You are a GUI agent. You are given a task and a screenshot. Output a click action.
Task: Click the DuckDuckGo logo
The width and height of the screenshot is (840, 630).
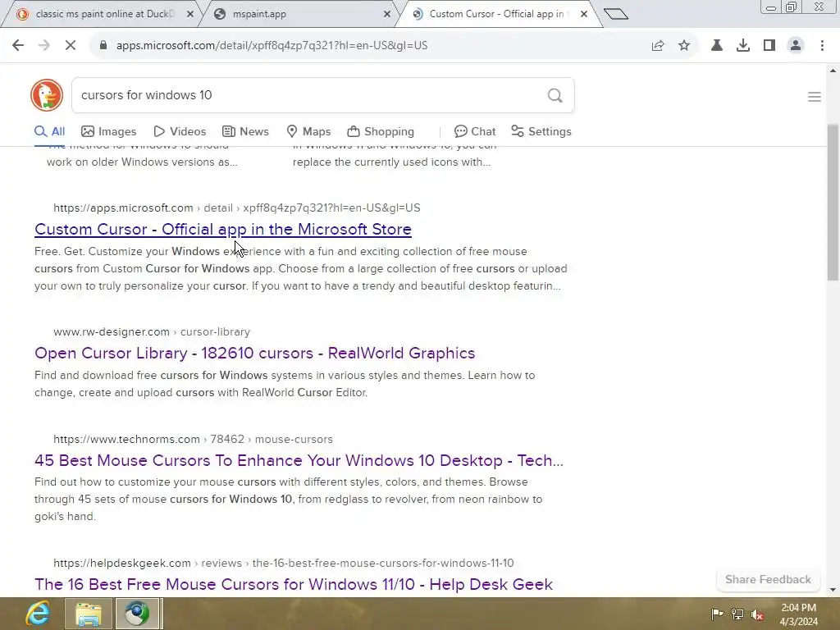47,95
